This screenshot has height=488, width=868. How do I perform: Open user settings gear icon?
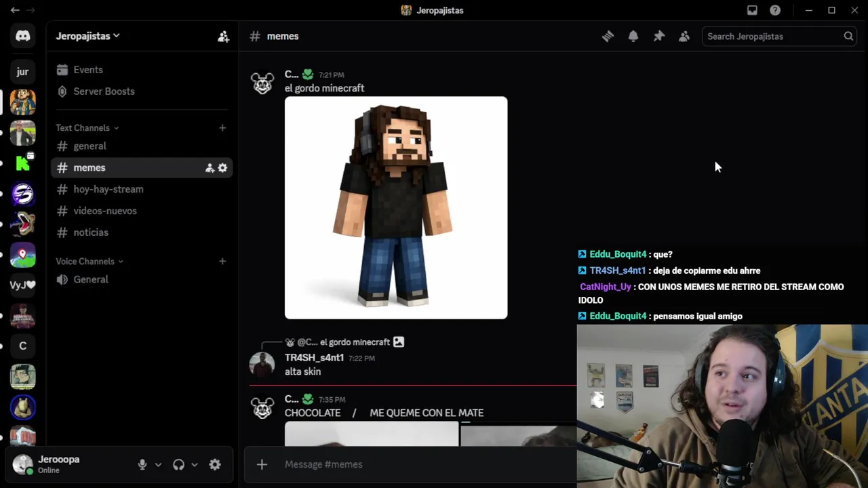215,464
